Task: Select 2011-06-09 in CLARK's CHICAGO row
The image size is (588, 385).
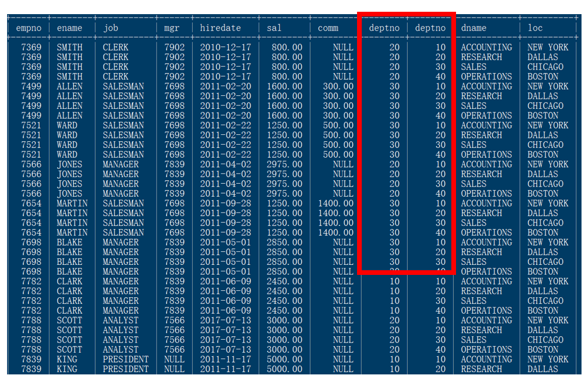Action: [226, 301]
